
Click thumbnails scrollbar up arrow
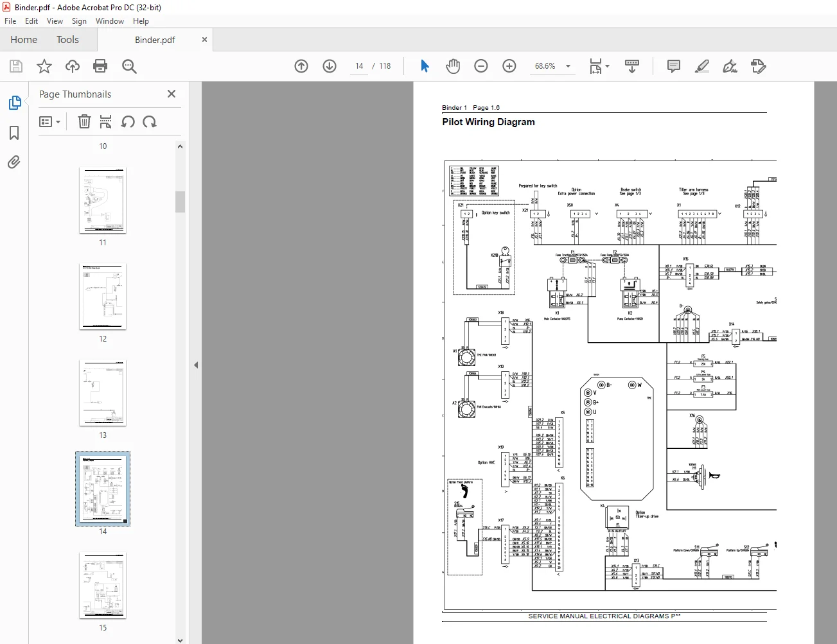point(180,146)
